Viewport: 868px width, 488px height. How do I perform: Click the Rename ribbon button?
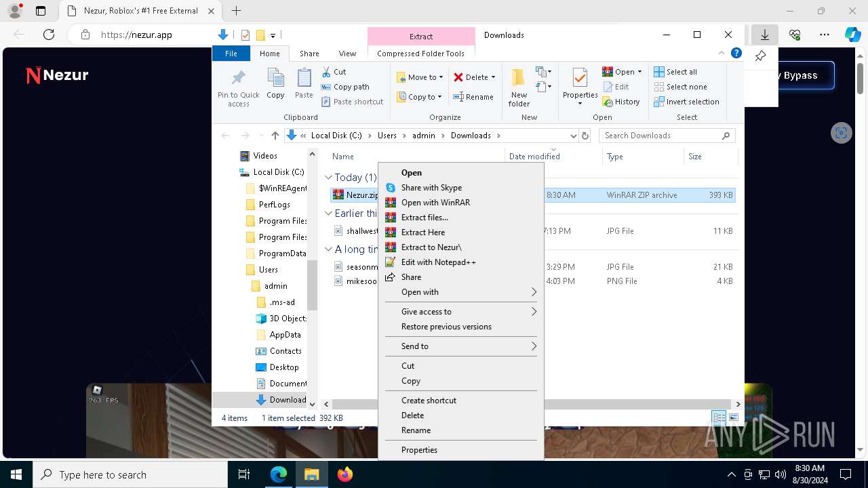(473, 97)
